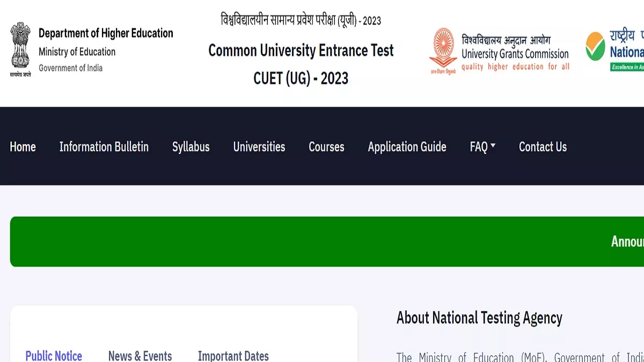Open Courses from the navigation bar
This screenshot has height=362, width=644.
[x=326, y=147]
